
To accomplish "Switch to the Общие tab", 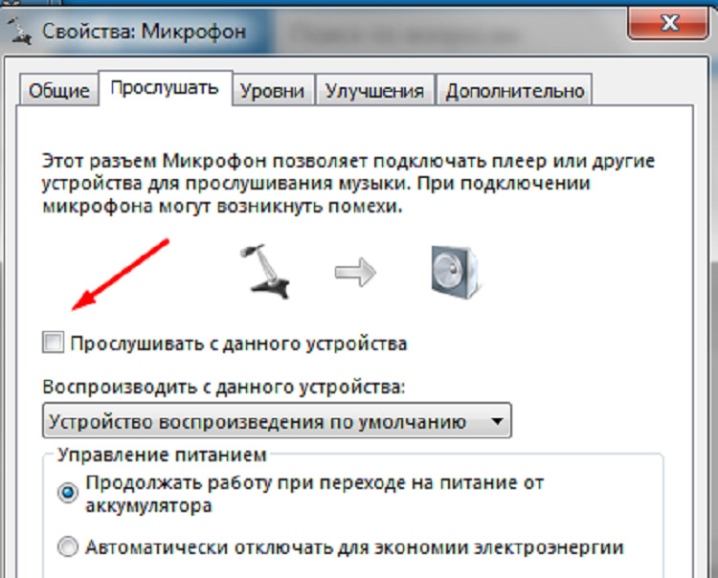I will coord(59,90).
